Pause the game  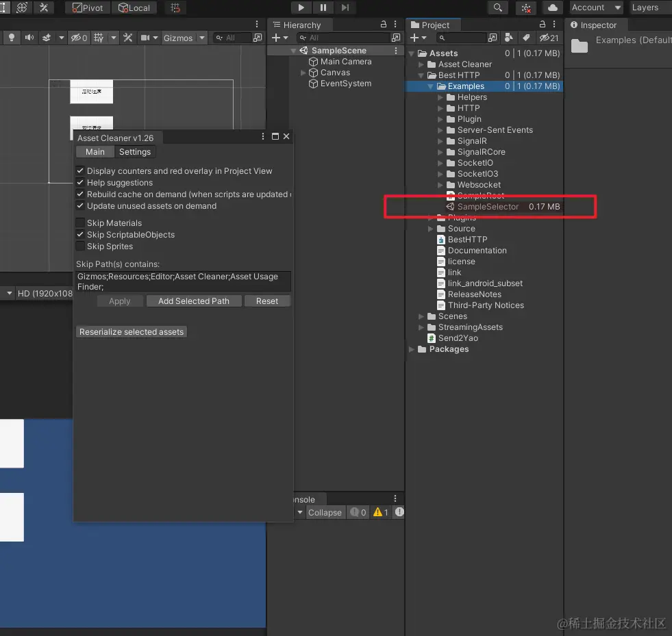coord(323,8)
